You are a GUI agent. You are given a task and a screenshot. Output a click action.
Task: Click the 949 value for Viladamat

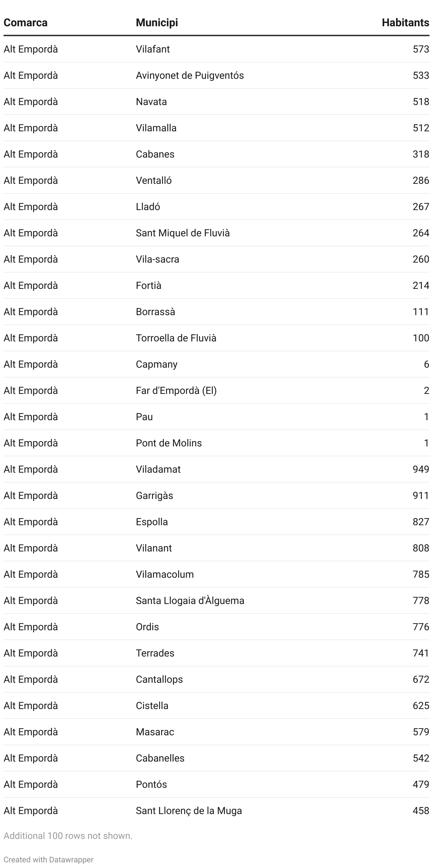click(x=421, y=469)
